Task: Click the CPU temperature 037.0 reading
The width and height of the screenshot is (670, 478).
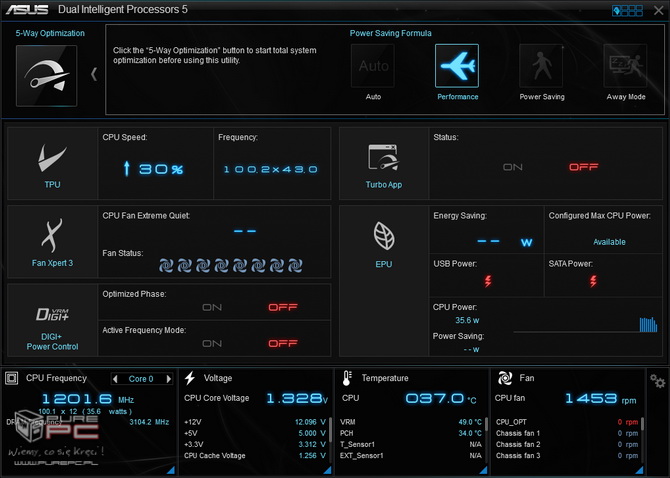Action: 441,399
